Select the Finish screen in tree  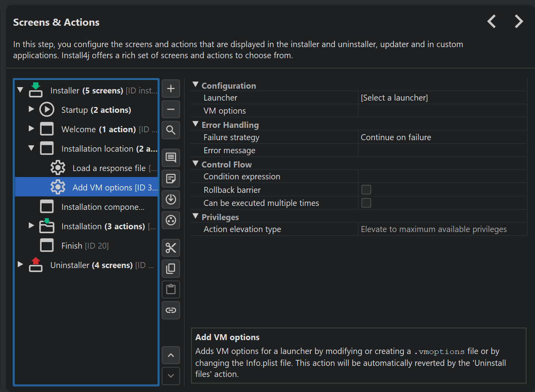(72, 246)
